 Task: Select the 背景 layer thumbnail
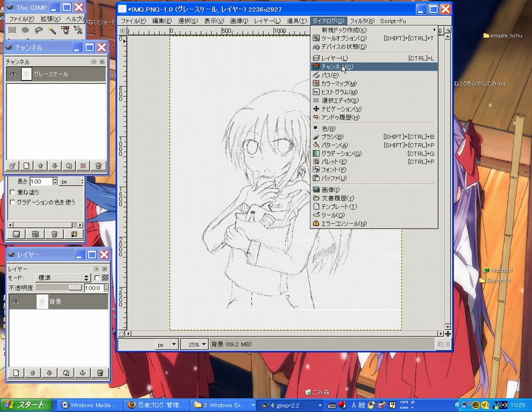coord(43,301)
